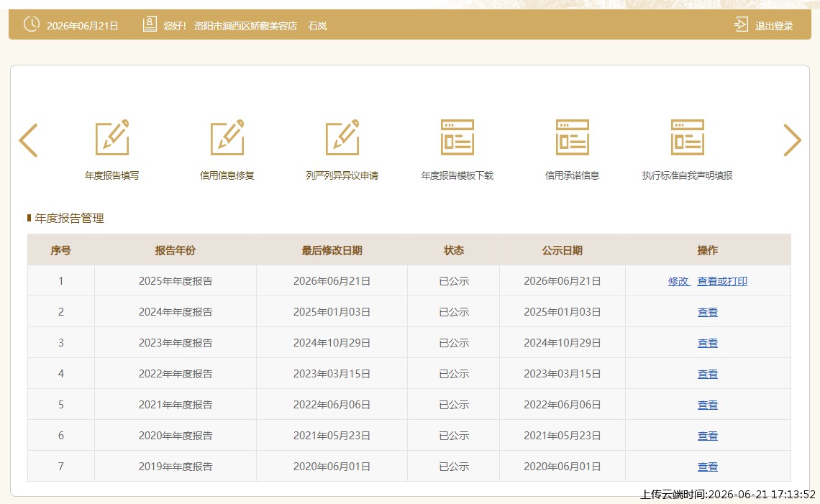The width and height of the screenshot is (820, 504).
Task: Click 2022年年度报告 cell
Action: 176,373
